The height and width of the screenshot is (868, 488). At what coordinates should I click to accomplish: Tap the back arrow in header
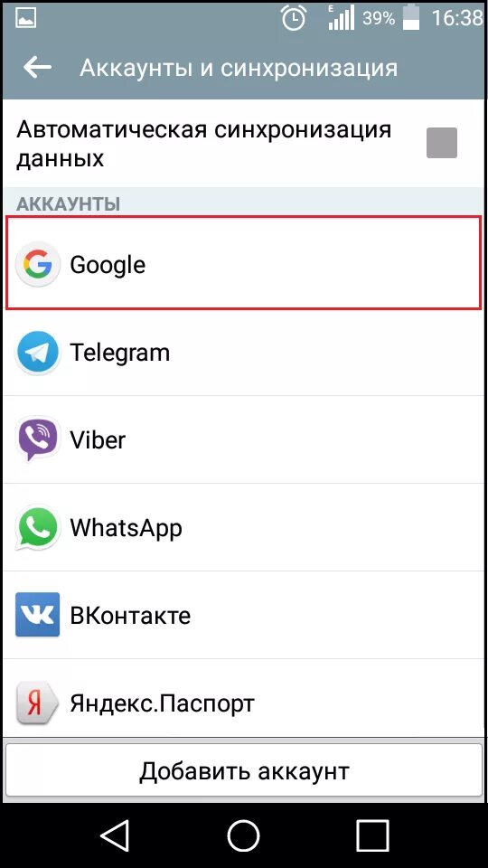tap(37, 68)
